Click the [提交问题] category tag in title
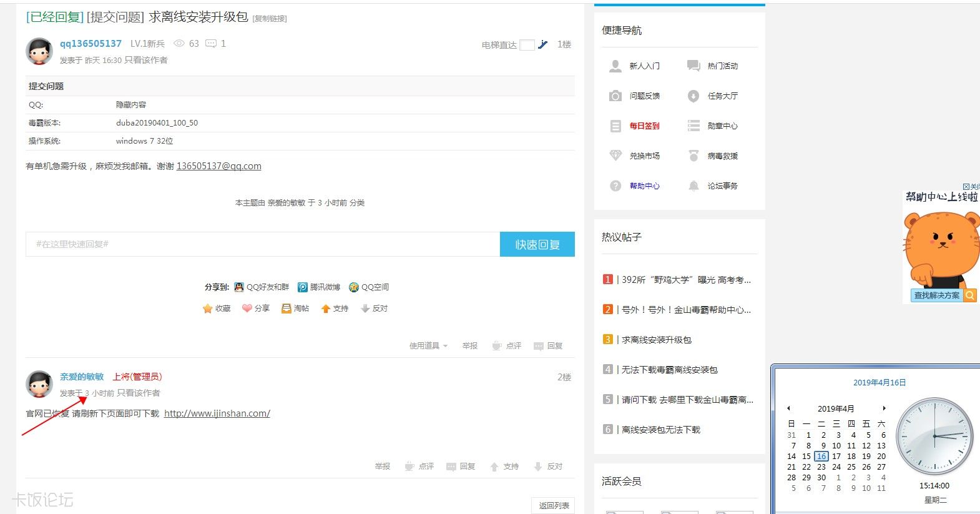Image resolution: width=980 pixels, height=514 pixels. click(x=115, y=17)
